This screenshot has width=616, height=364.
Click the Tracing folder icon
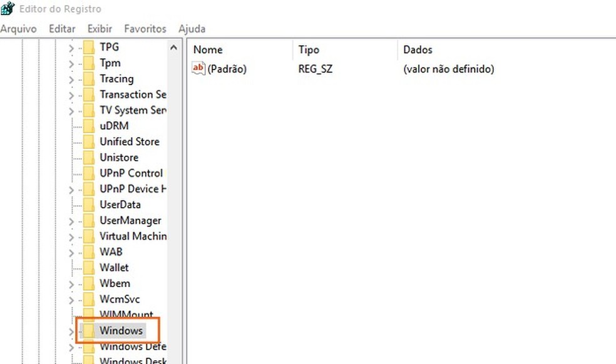coord(89,79)
